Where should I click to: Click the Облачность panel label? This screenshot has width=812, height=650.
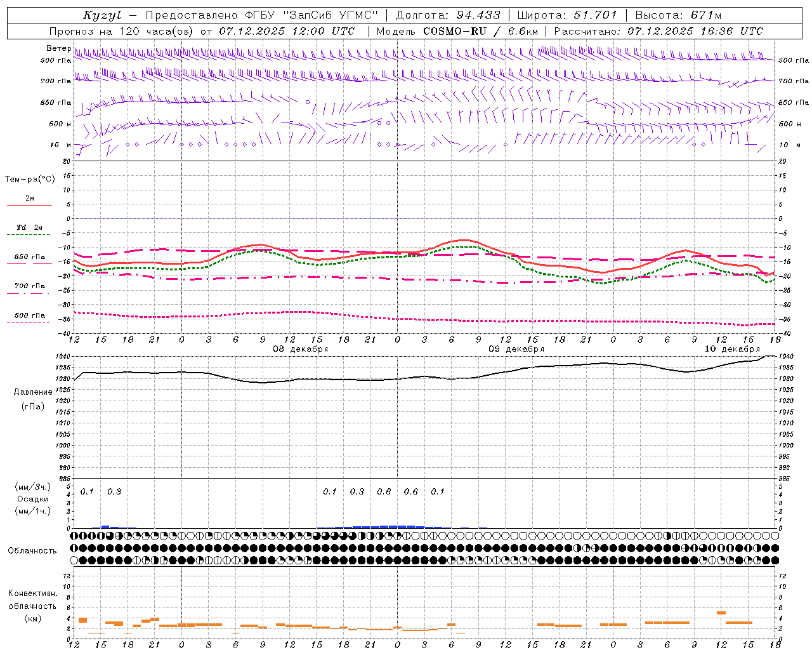[x=32, y=551]
